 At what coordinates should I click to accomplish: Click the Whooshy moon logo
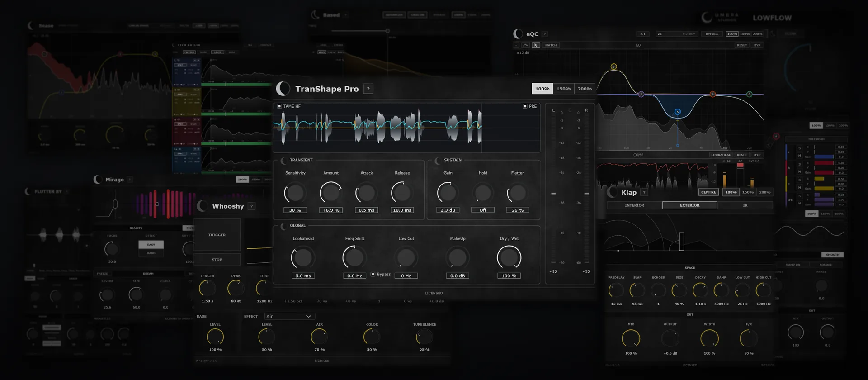tap(202, 206)
